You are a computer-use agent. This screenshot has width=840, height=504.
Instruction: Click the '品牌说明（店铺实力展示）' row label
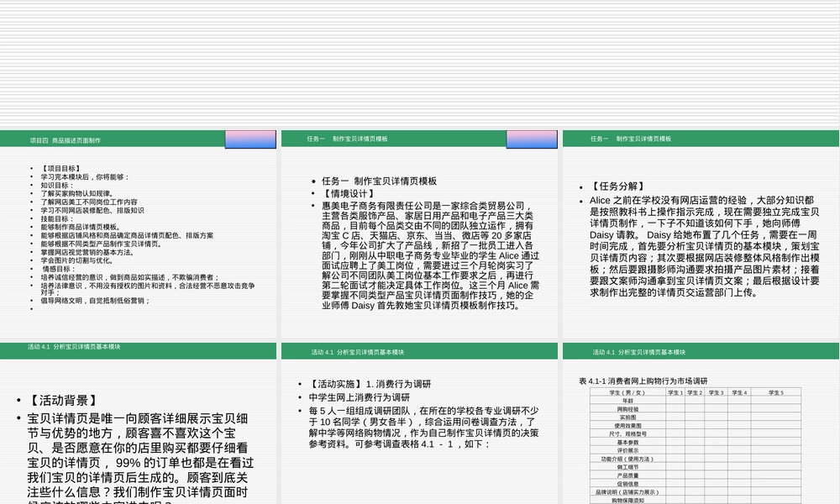pos(627,492)
